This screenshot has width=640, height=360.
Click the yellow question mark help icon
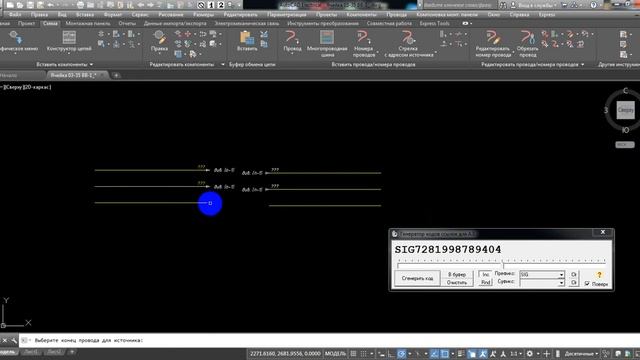tap(599, 275)
